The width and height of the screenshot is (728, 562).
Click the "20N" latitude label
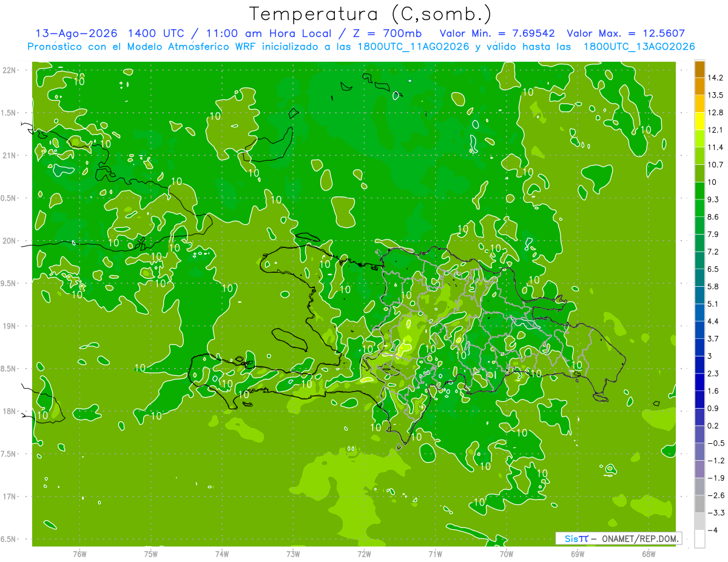[x=10, y=241]
